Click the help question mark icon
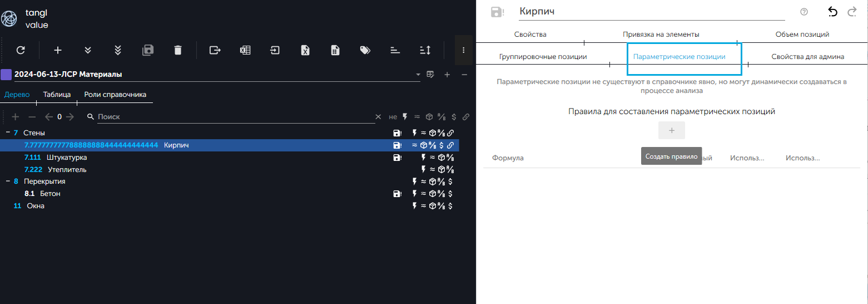This screenshot has width=868, height=304. [804, 12]
